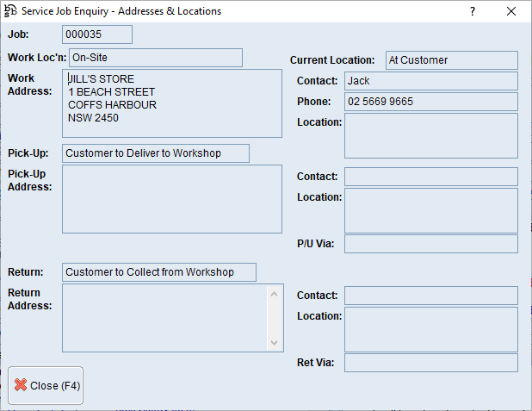Click the Job number field
This screenshot has height=411, width=532.
[97, 34]
